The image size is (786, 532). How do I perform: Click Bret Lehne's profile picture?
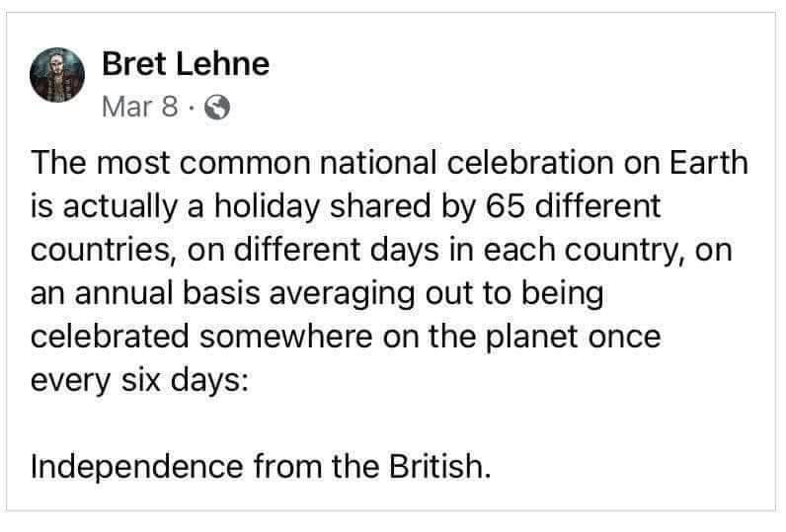[59, 75]
